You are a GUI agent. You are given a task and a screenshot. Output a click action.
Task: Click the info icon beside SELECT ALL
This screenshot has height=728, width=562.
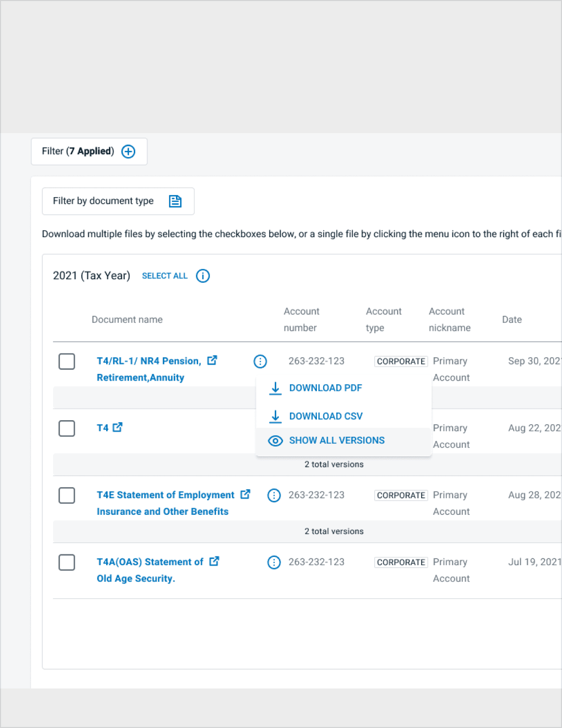click(203, 276)
